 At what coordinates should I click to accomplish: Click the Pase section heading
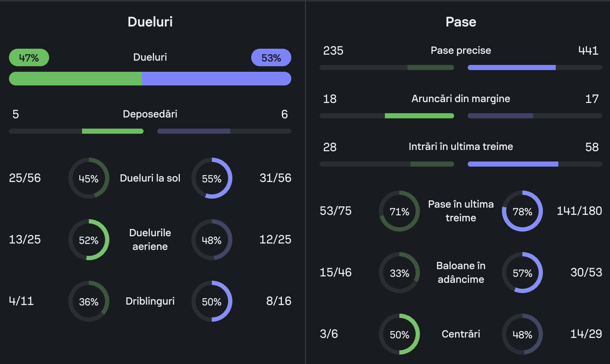click(x=460, y=22)
